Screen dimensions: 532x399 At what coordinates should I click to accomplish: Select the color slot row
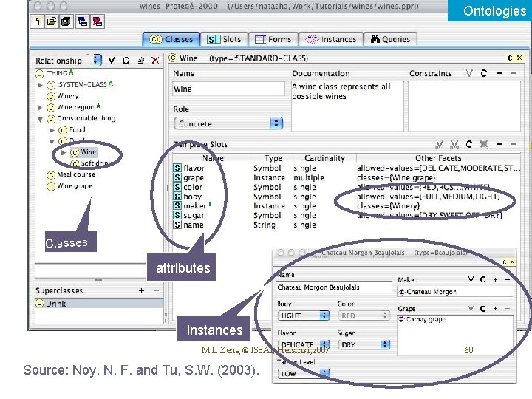pyautogui.click(x=346, y=187)
